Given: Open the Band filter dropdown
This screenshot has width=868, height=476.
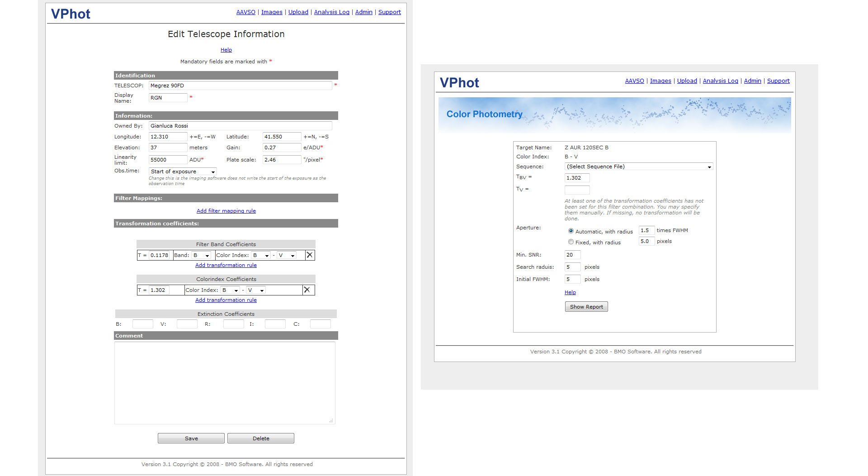Looking at the screenshot, I should point(201,255).
